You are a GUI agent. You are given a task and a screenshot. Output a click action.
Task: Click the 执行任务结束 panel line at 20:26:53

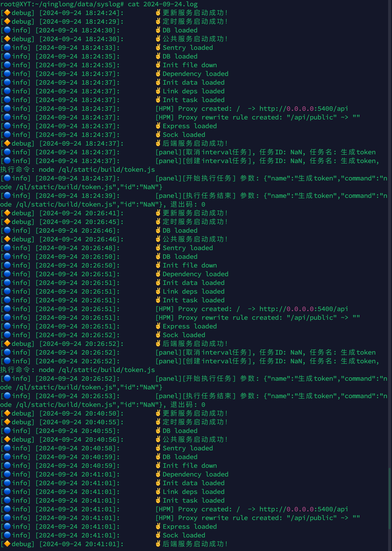point(194,400)
